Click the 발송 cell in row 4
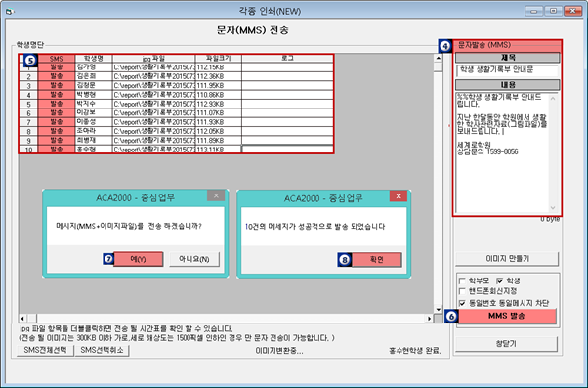The width and height of the screenshot is (588, 388). click(57, 95)
